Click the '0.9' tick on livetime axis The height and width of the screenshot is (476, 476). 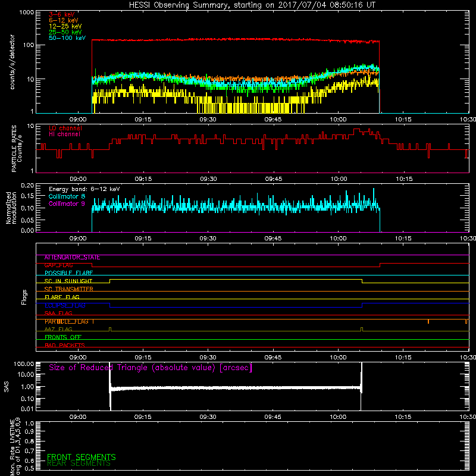(29, 431)
